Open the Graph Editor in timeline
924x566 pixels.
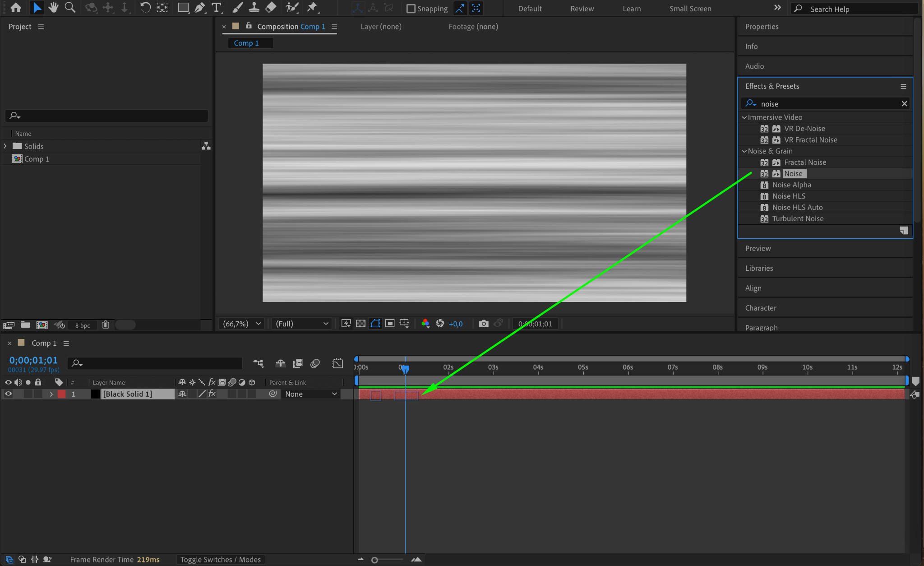(337, 363)
